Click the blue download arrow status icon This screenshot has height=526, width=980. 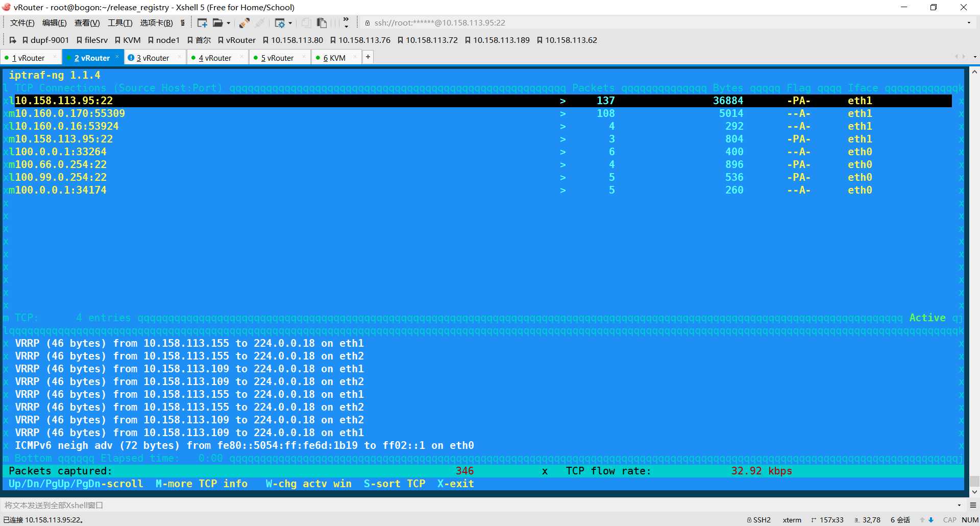point(931,520)
